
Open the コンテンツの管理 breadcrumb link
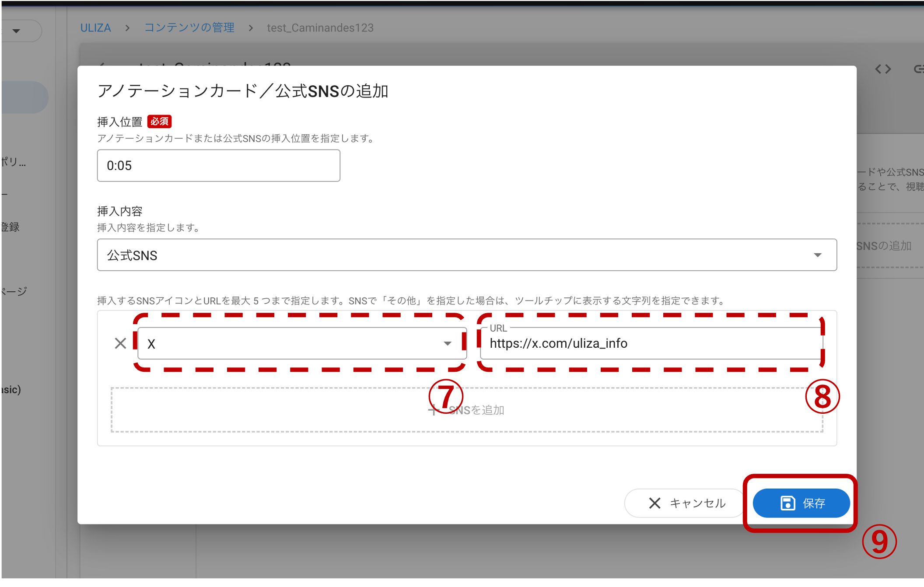[x=189, y=28]
